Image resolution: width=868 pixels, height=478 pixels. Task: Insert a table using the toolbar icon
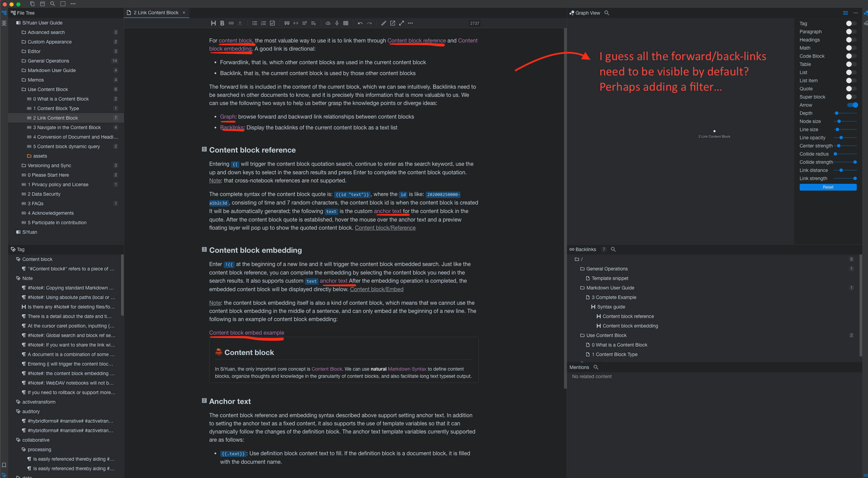pyautogui.click(x=346, y=23)
